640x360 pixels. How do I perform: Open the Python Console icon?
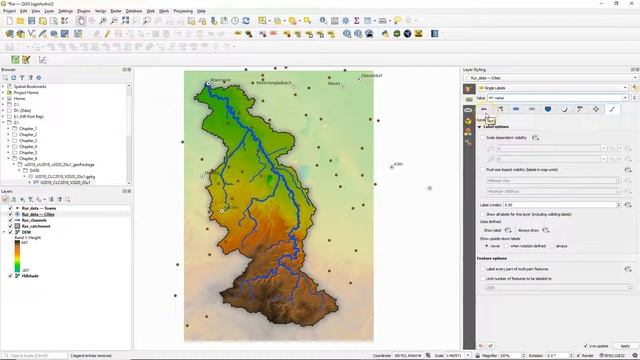[x=385, y=34]
